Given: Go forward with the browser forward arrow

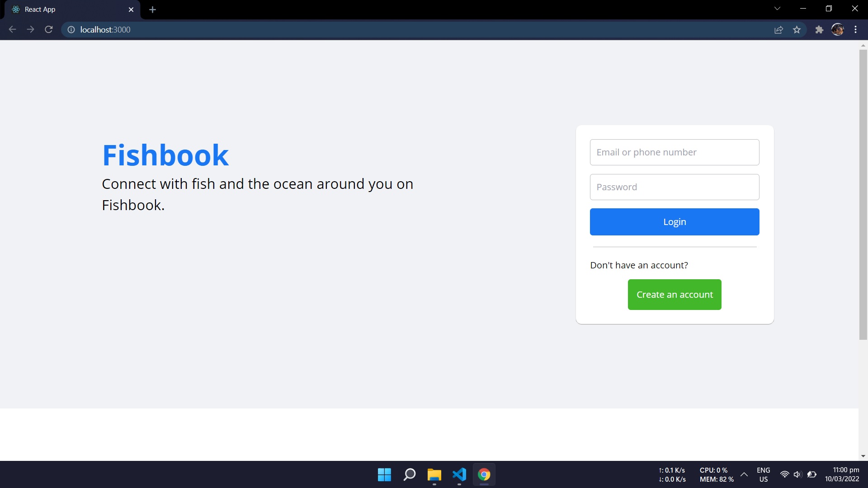Looking at the screenshot, I should (30, 29).
